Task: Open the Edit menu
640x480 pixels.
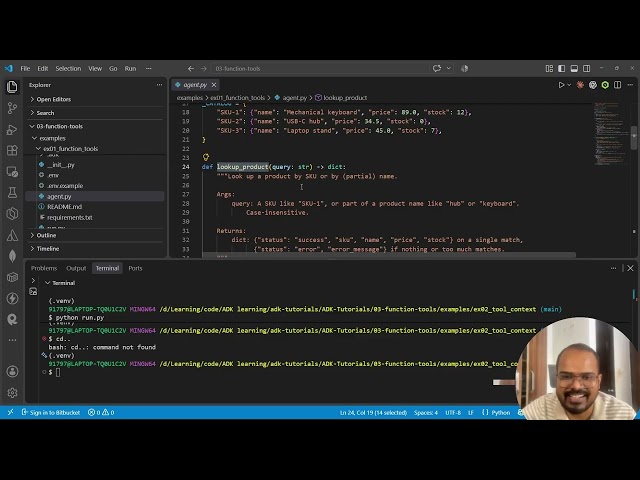Action: tap(43, 69)
